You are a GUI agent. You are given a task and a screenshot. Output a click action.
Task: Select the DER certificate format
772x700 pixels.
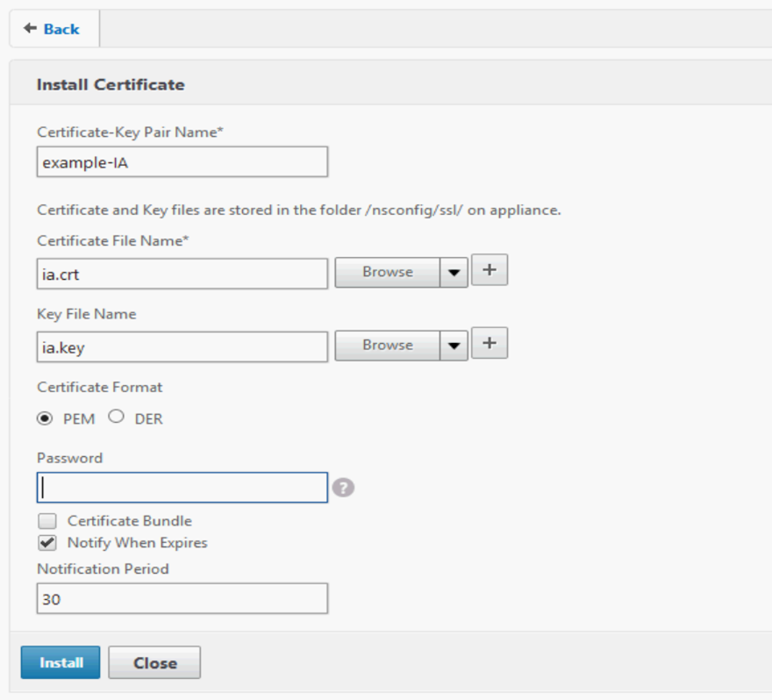(116, 418)
